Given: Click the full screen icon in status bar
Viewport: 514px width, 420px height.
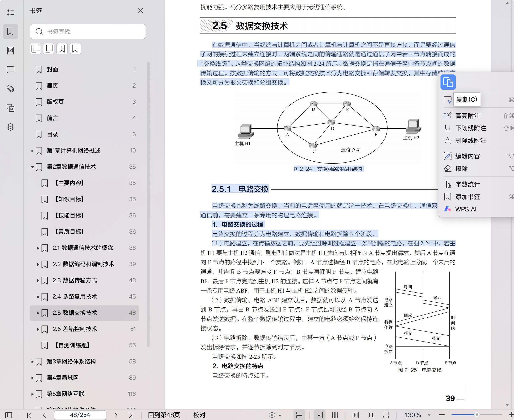Looking at the screenshot, I should coord(371,415).
